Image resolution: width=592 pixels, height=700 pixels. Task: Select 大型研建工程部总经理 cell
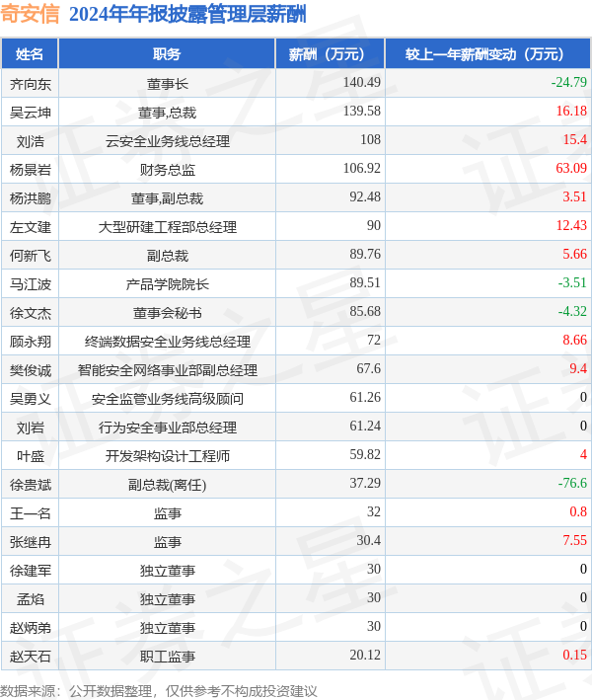coord(168,227)
